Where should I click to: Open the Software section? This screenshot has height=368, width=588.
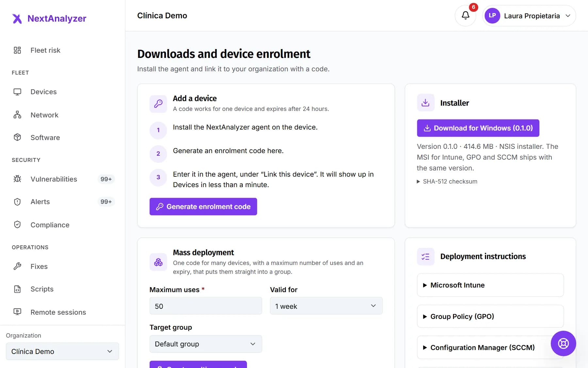click(x=62, y=137)
